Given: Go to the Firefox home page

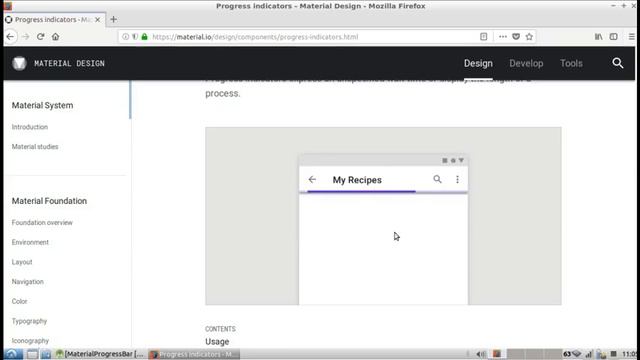Looking at the screenshot, I should (x=56, y=37).
